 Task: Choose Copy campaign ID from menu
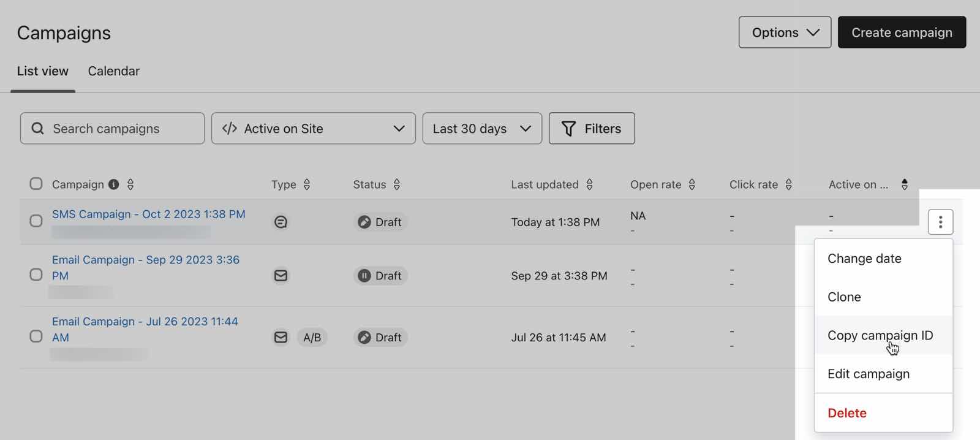[880, 335]
